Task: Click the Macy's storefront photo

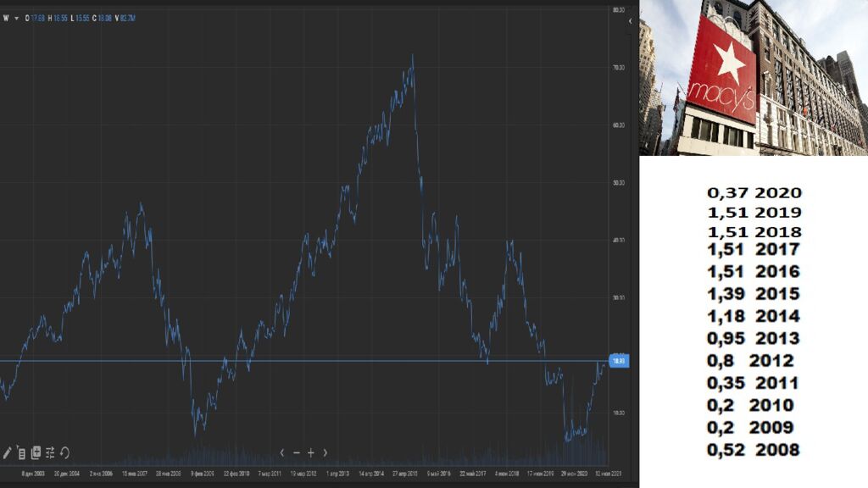Action: click(x=753, y=77)
